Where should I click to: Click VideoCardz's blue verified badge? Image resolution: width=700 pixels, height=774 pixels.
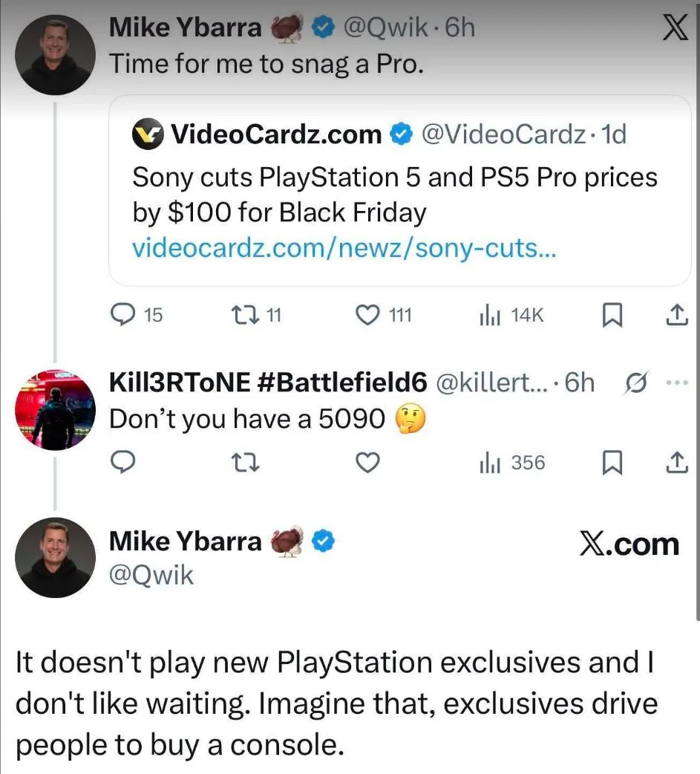[401, 134]
